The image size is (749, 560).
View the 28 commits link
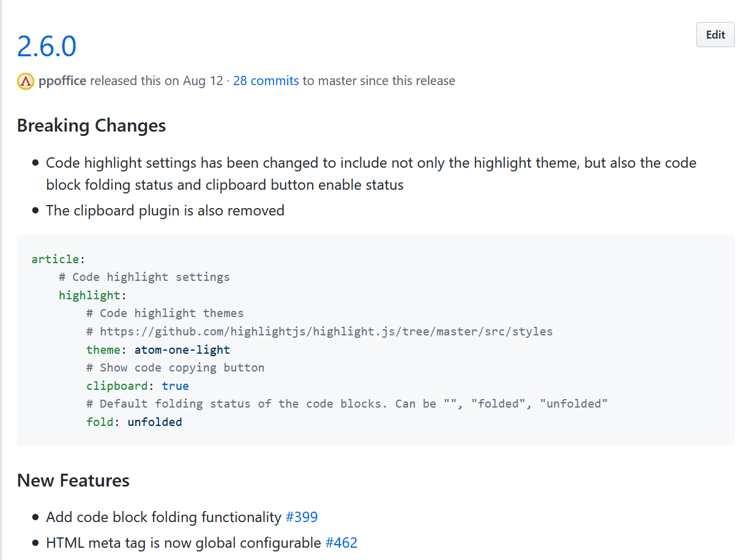pos(266,80)
